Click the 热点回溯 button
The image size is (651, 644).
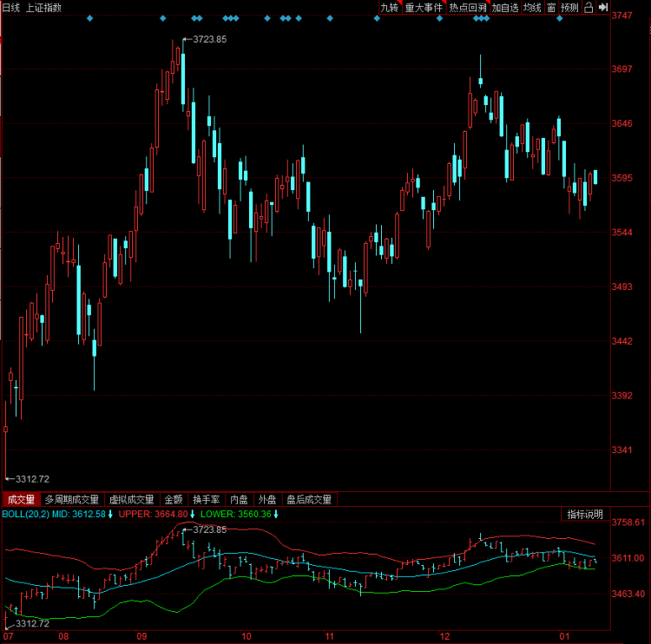[x=468, y=8]
